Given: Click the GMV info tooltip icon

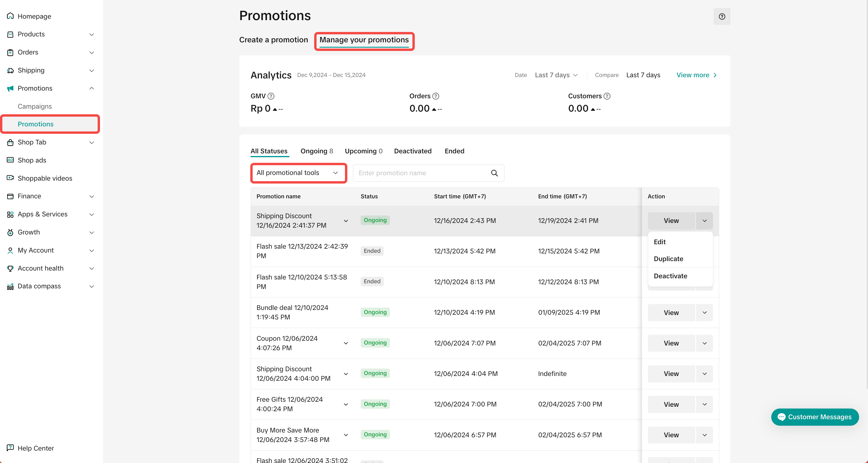Looking at the screenshot, I should 271,96.
